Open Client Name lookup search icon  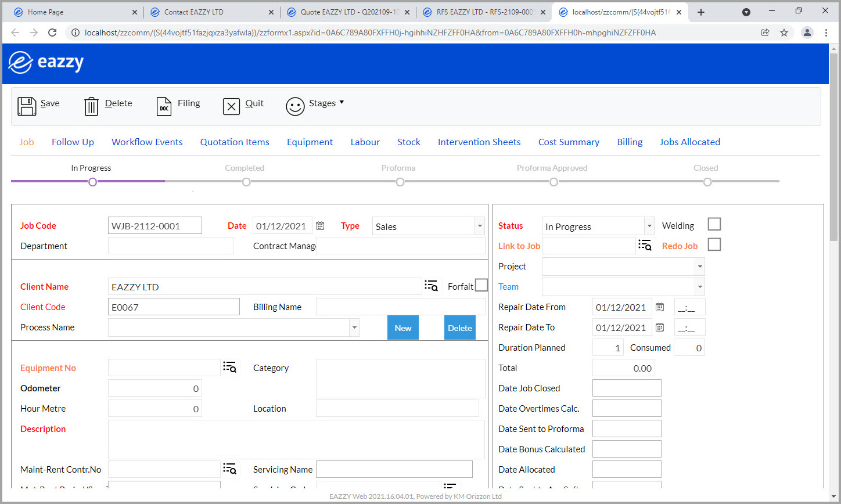pos(431,286)
